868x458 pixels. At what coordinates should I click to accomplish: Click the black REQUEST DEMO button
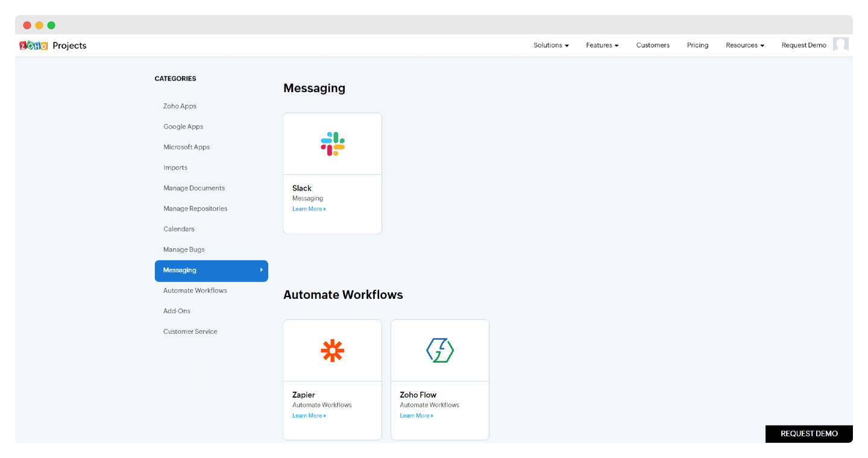[x=809, y=434]
